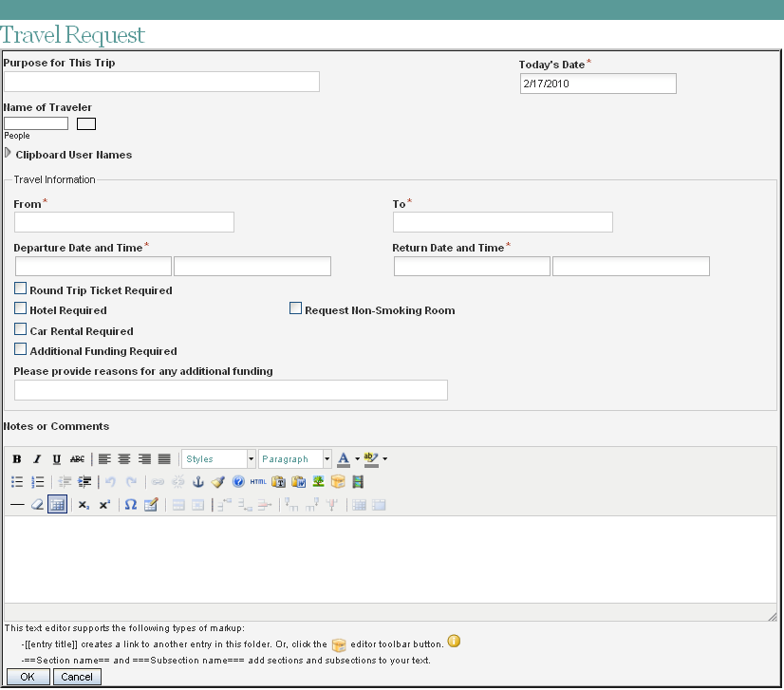The height and width of the screenshot is (690, 784).
Task: Insert a horizontal rule line
Action: [17, 505]
